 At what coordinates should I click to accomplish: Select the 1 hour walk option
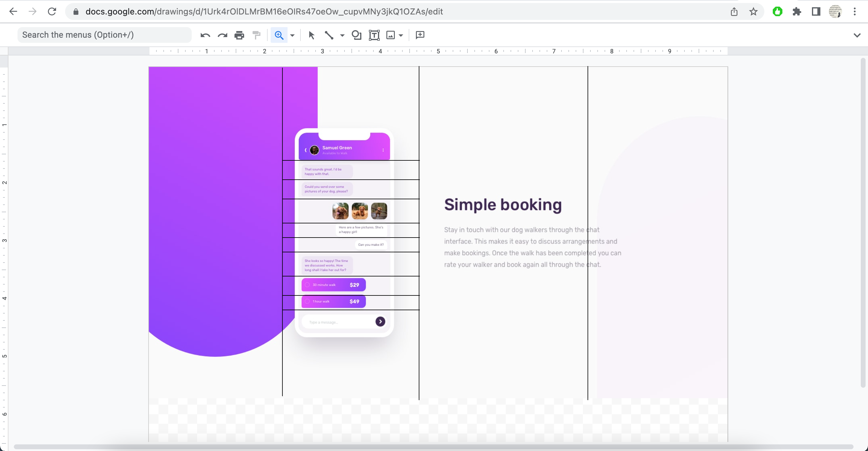click(334, 301)
